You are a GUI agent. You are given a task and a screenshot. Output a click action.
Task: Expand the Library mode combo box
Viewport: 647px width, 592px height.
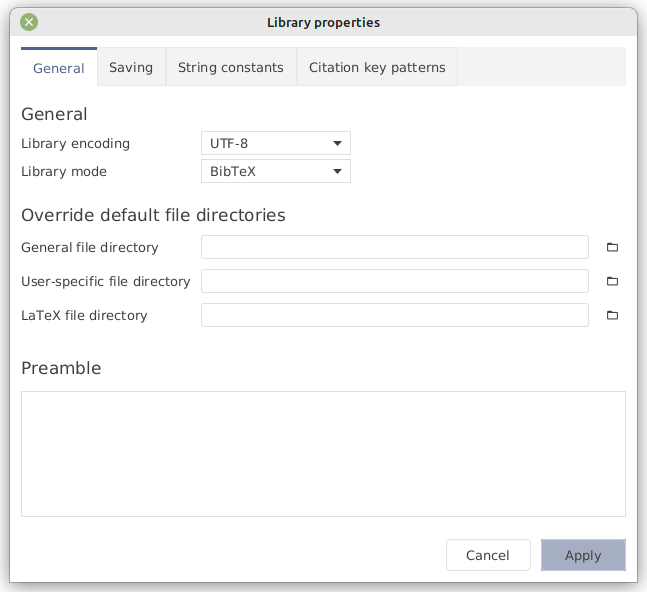276,171
